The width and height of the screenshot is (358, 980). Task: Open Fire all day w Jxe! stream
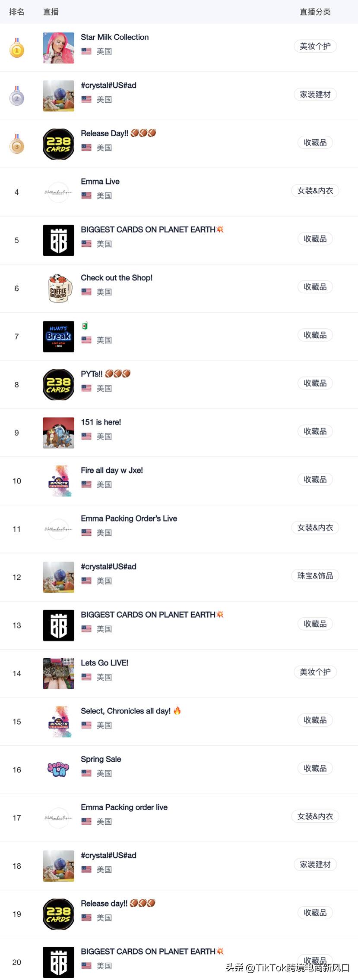pos(112,470)
